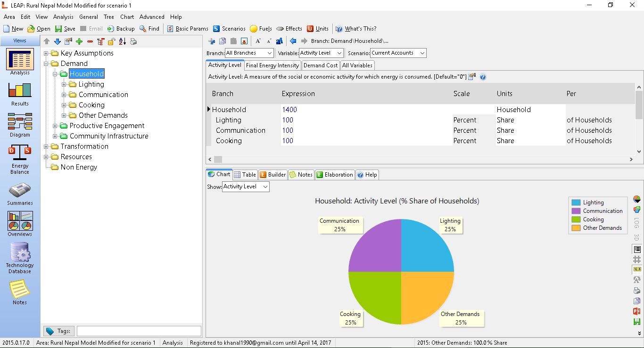Expand the Lighting branch
644x348 pixels.
(64, 84)
